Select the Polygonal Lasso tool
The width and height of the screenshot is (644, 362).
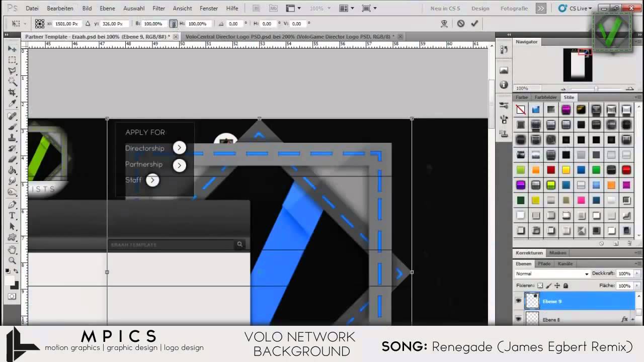coord(12,71)
